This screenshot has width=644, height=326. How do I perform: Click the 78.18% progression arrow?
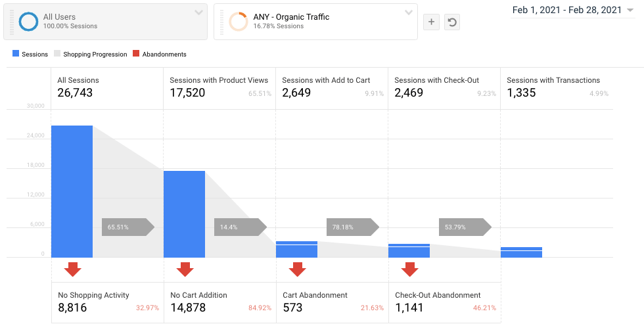353,227
